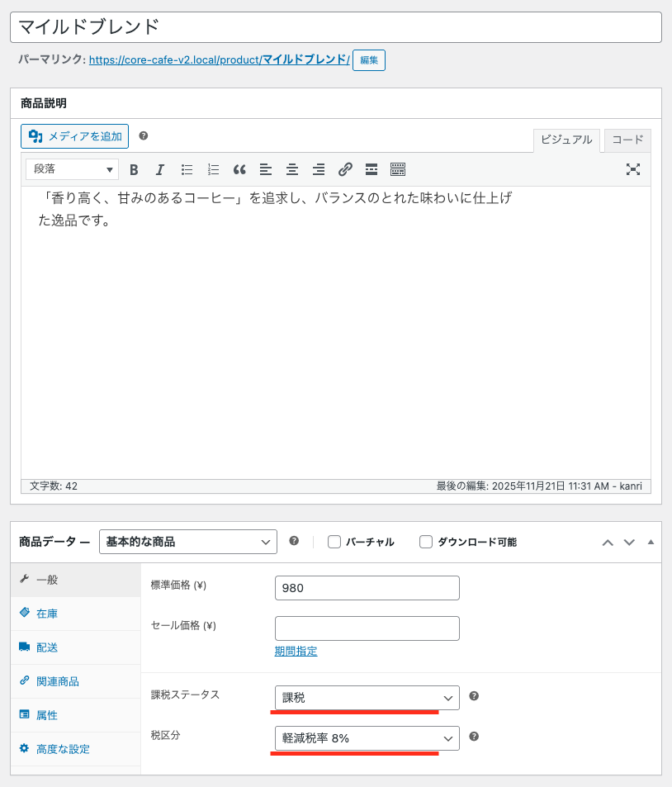Toggle bold formatting in editor toolbar
Viewport: 672px width, 787px height.
(134, 169)
